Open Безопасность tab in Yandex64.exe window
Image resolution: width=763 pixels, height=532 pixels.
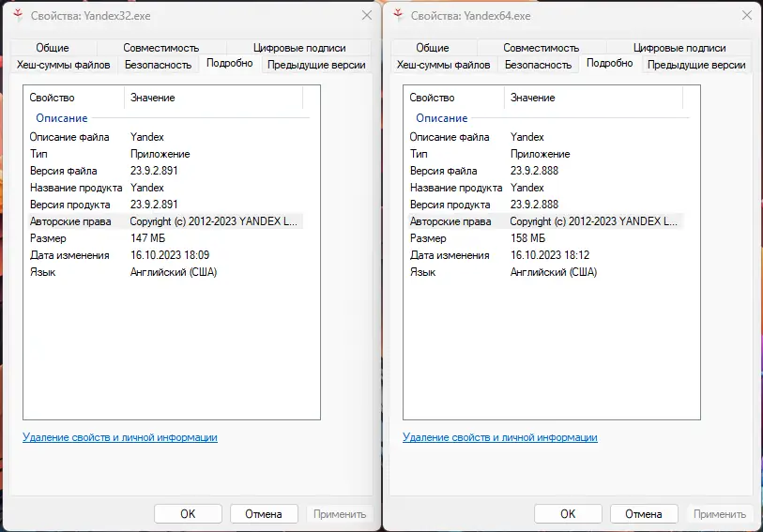[538, 65]
